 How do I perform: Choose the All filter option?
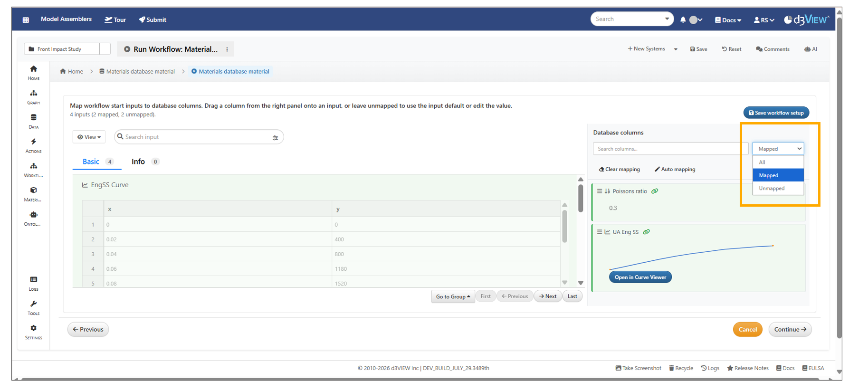[x=762, y=162]
